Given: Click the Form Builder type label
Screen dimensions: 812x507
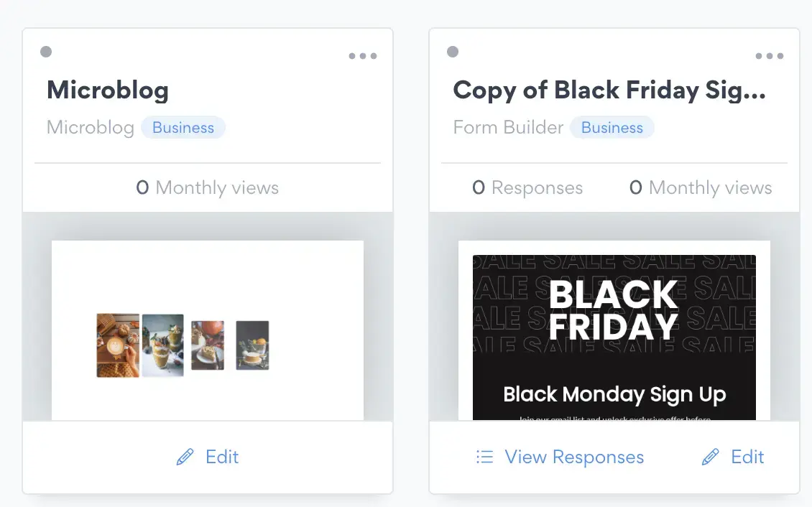Looking at the screenshot, I should [x=508, y=128].
